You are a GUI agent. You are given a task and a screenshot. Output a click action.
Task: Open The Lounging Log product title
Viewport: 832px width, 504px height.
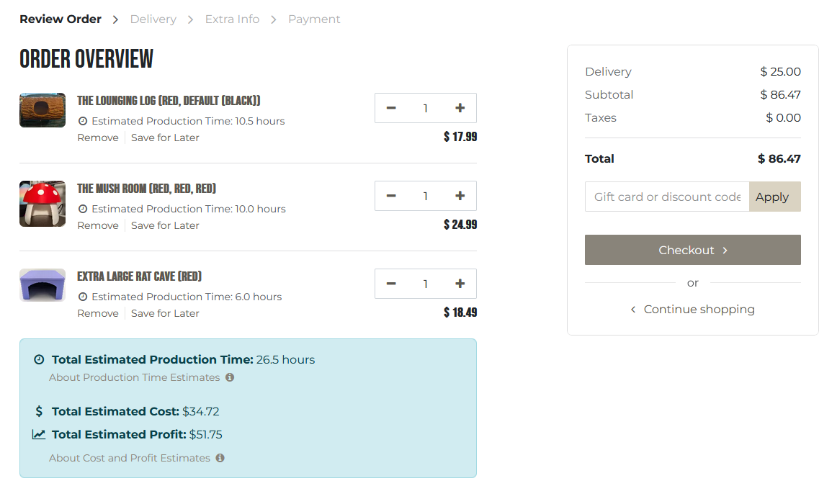tap(169, 101)
